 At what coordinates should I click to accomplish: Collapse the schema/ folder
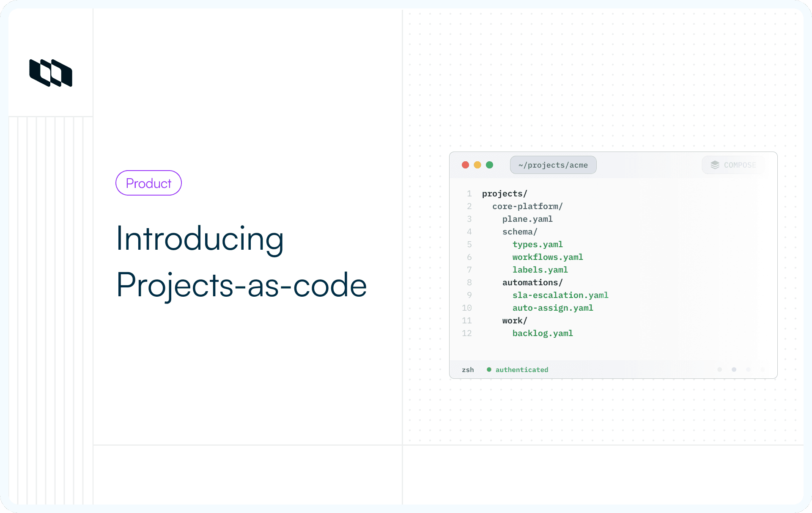click(x=519, y=232)
